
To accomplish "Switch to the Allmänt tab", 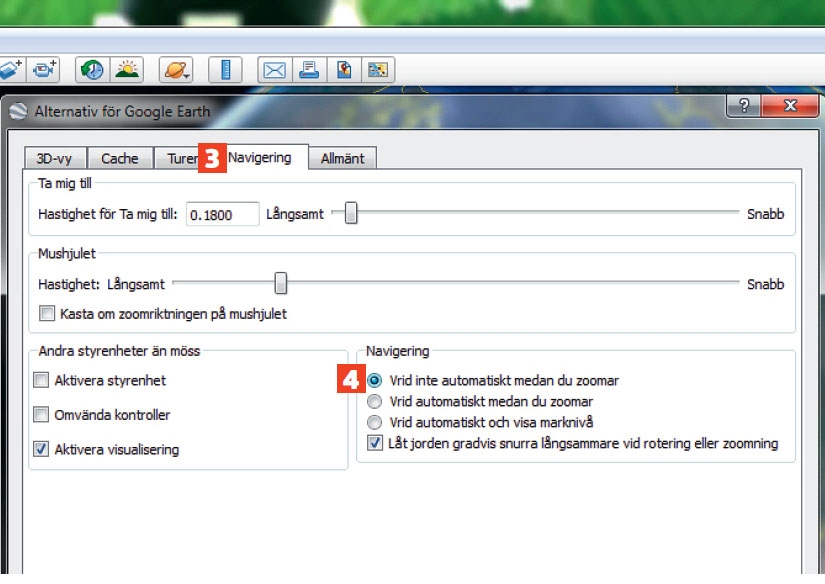I will point(342,158).
